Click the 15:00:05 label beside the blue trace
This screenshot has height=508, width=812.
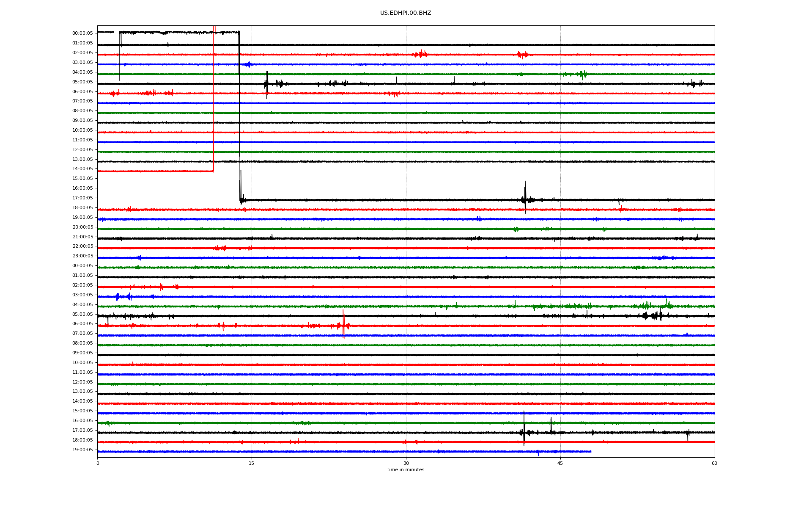(x=82, y=411)
